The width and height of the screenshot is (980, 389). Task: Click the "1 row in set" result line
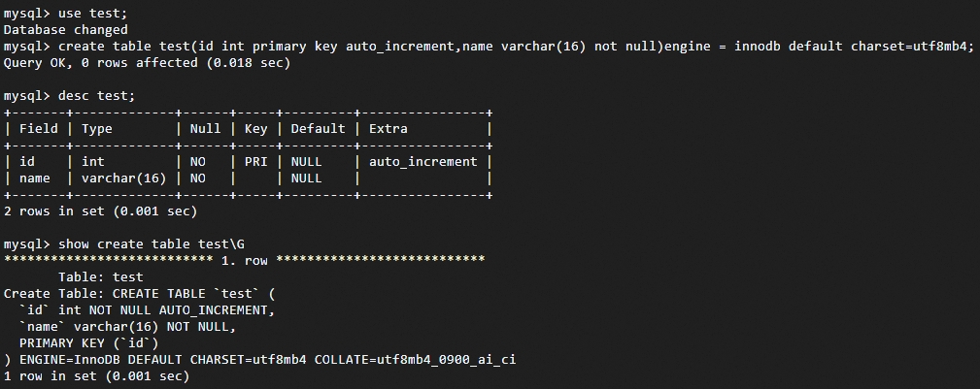tap(96, 375)
